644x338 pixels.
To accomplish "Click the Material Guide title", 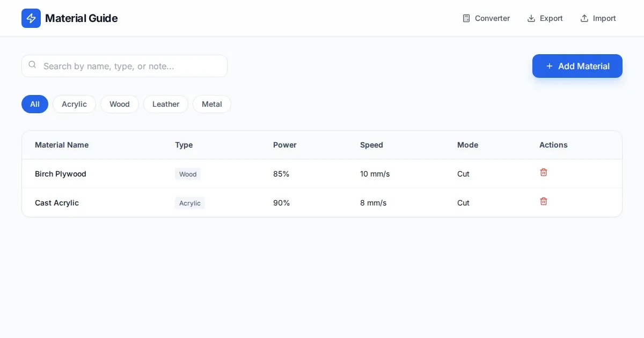I will (82, 18).
